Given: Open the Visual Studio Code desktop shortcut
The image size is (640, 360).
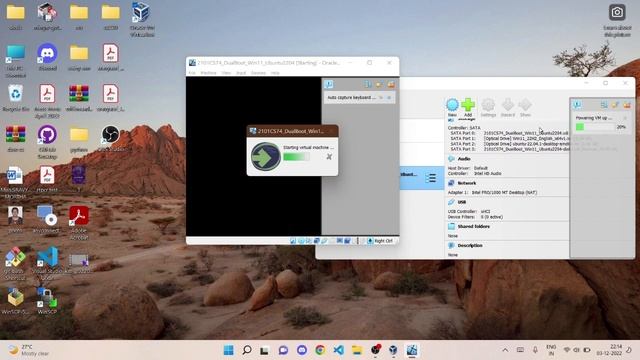Looking at the screenshot, I should [47, 263].
